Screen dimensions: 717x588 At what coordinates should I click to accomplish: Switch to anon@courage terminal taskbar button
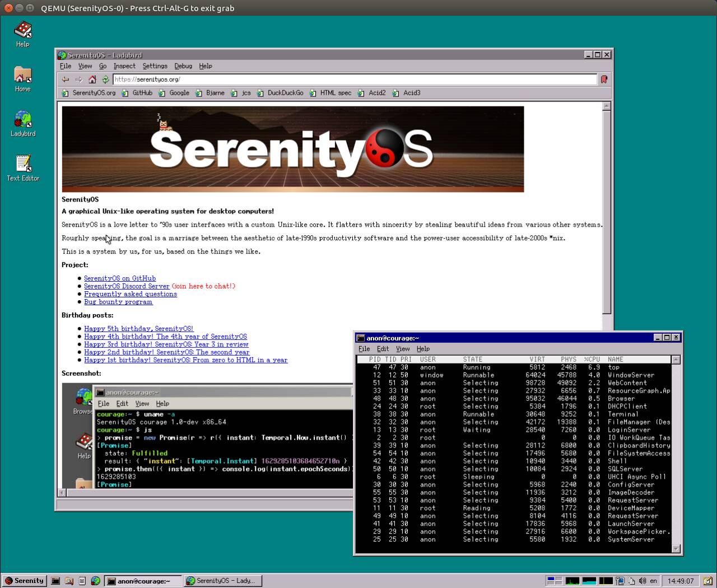143,581
